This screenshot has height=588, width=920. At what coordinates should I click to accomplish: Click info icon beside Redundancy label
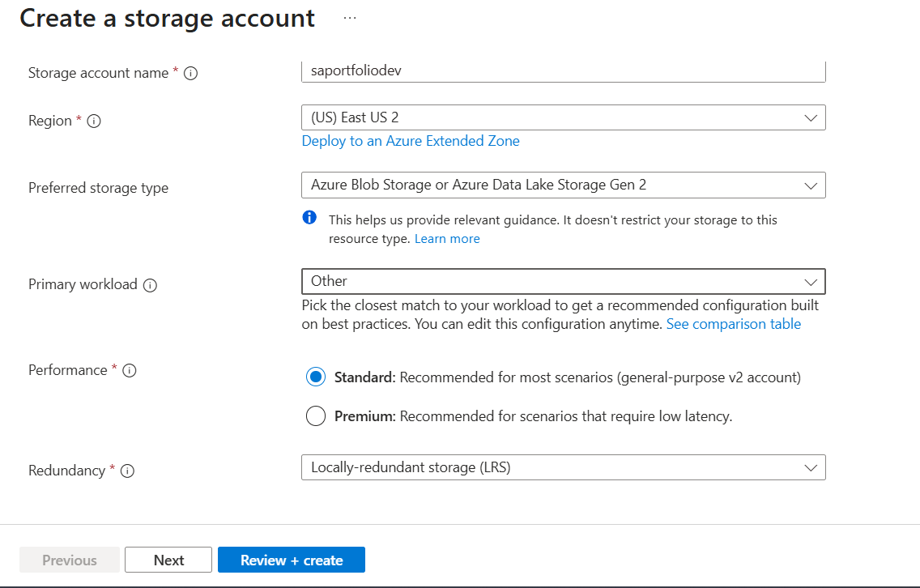click(127, 471)
